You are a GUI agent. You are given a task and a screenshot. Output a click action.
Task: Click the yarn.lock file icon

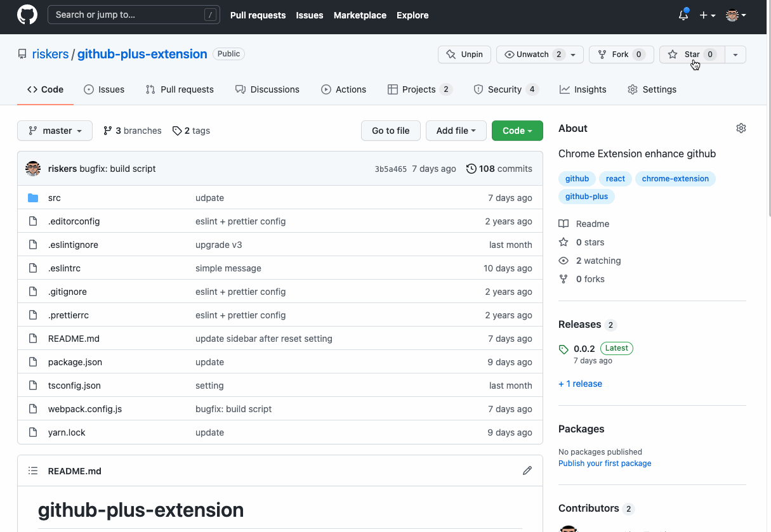pyautogui.click(x=33, y=432)
